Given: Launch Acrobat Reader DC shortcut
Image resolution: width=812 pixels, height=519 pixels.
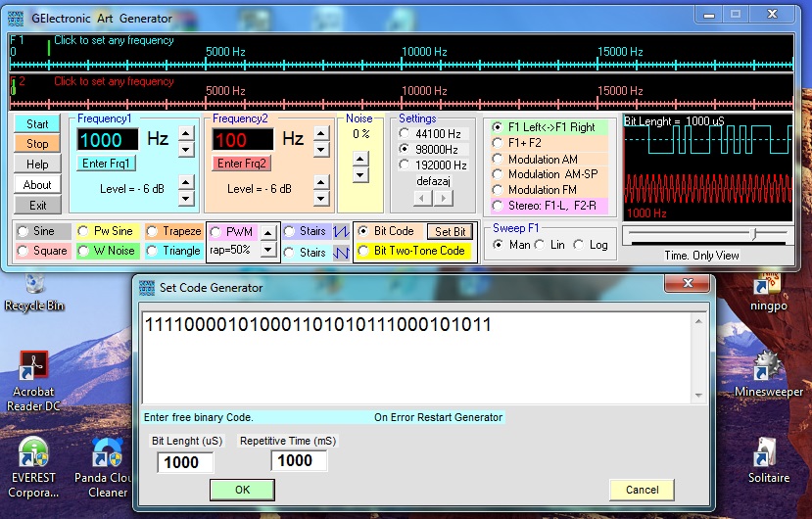Looking at the screenshot, I should coord(33,381).
